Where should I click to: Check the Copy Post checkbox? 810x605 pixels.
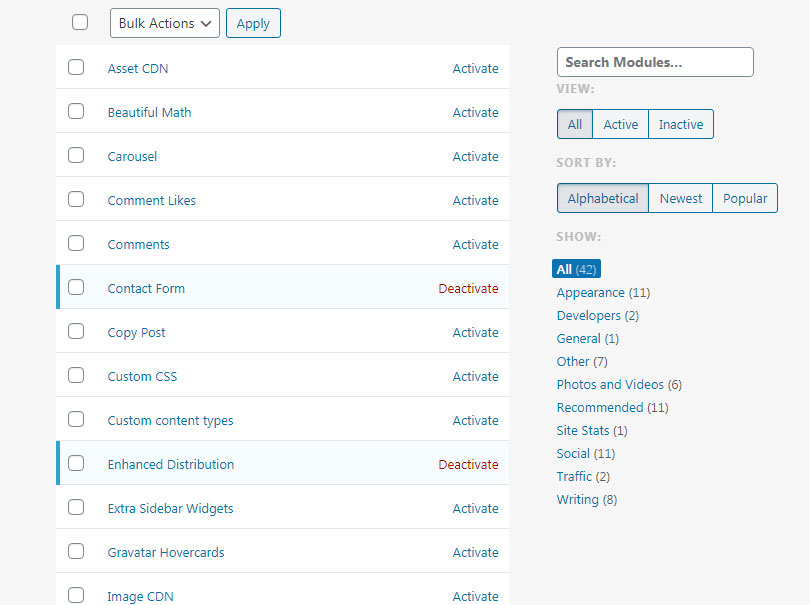[x=76, y=331]
